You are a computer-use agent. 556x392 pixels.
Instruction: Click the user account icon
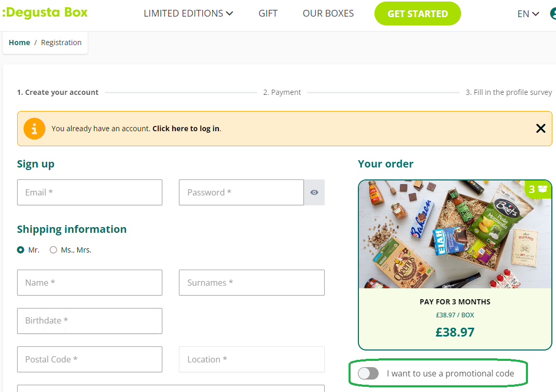pyautogui.click(x=553, y=13)
